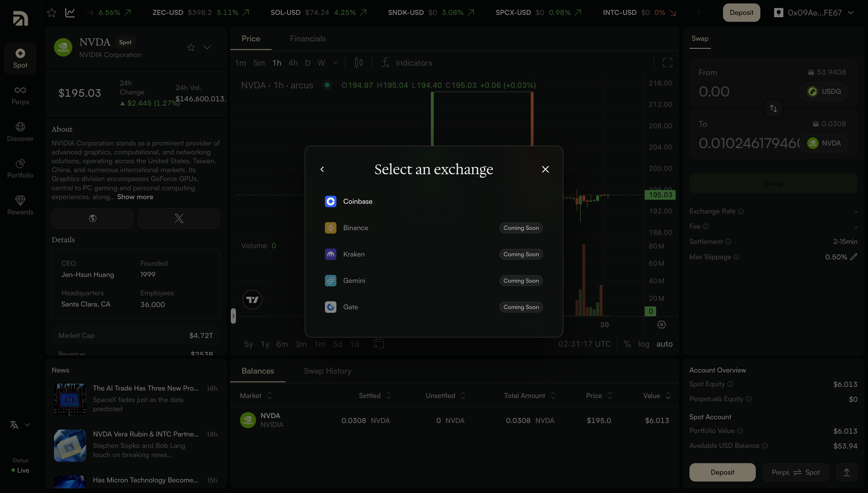Toggle log scale on chart
Image resolution: width=868 pixels, height=493 pixels.
(x=644, y=344)
